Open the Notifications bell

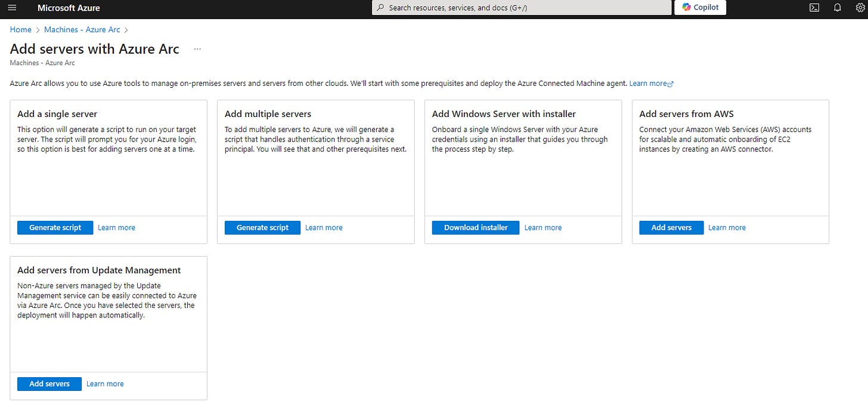tap(837, 8)
